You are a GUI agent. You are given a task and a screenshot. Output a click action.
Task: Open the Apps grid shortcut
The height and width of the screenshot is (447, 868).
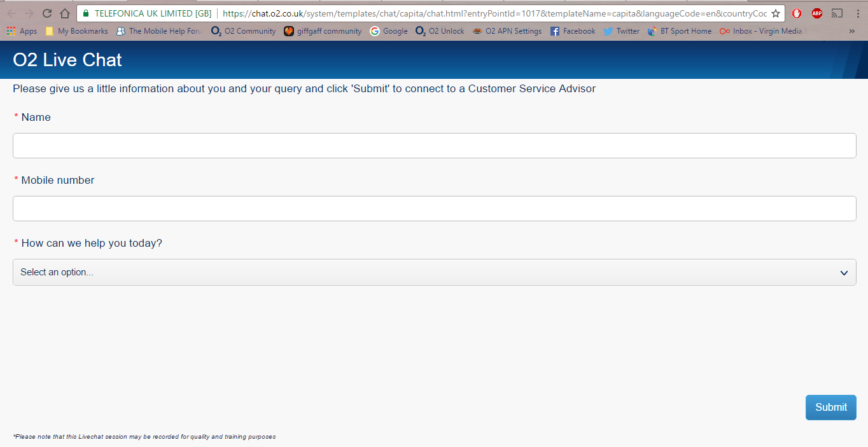coord(22,31)
